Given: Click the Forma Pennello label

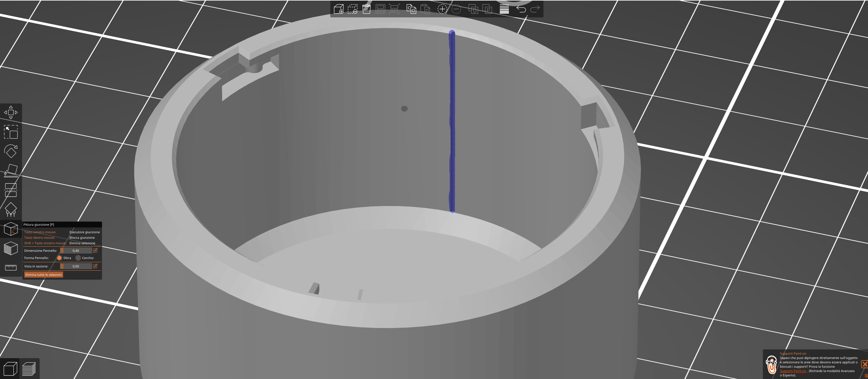Looking at the screenshot, I should click(36, 258).
